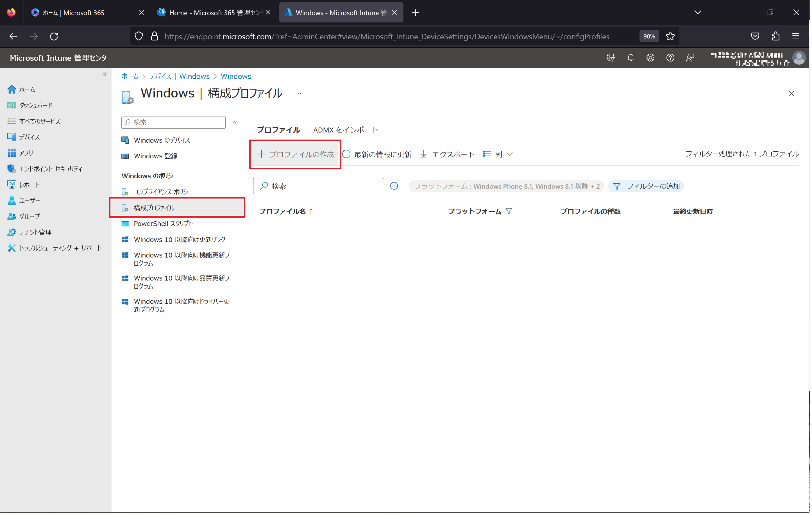Open the more options ellipsis beside the title
This screenshot has height=515, width=812.
298,93
